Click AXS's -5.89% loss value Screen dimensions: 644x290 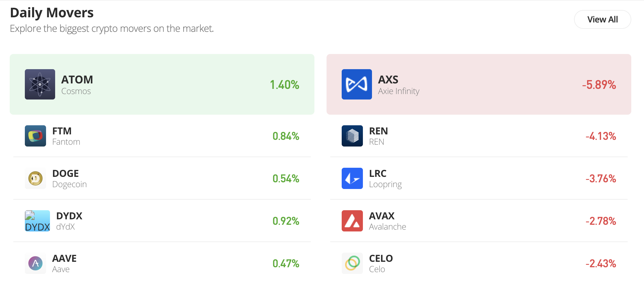coord(599,85)
